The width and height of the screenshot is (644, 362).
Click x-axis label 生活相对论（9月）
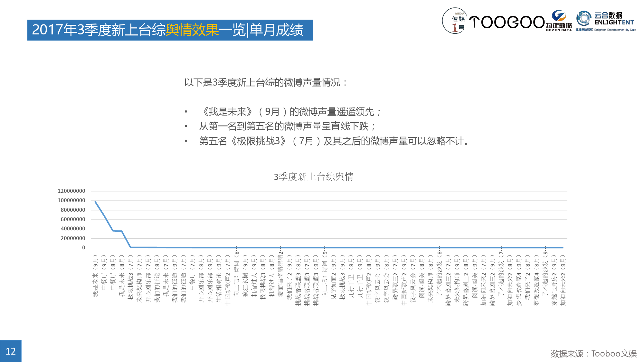tap(219, 279)
